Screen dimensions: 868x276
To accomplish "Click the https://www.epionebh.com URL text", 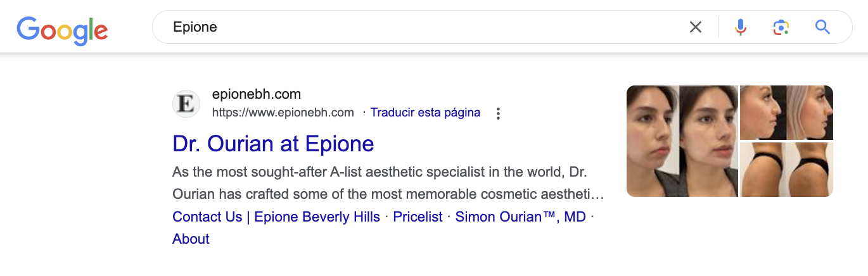I will click(x=283, y=113).
